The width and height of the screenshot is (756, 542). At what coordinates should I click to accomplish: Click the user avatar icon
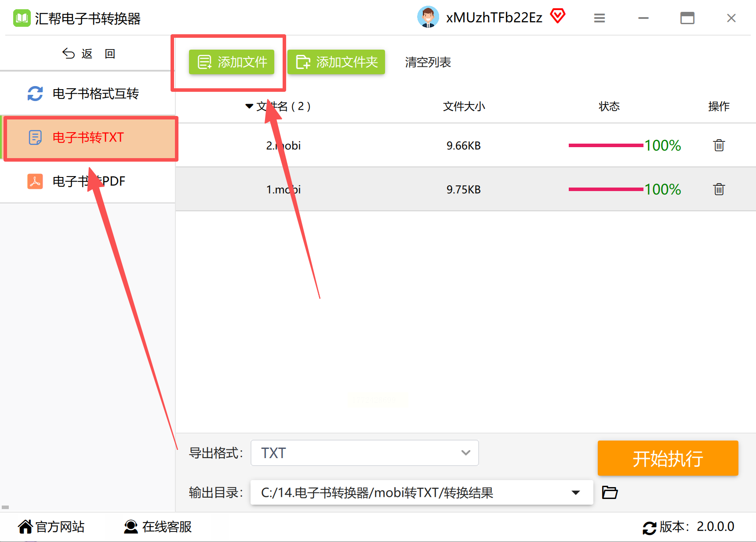point(428,17)
